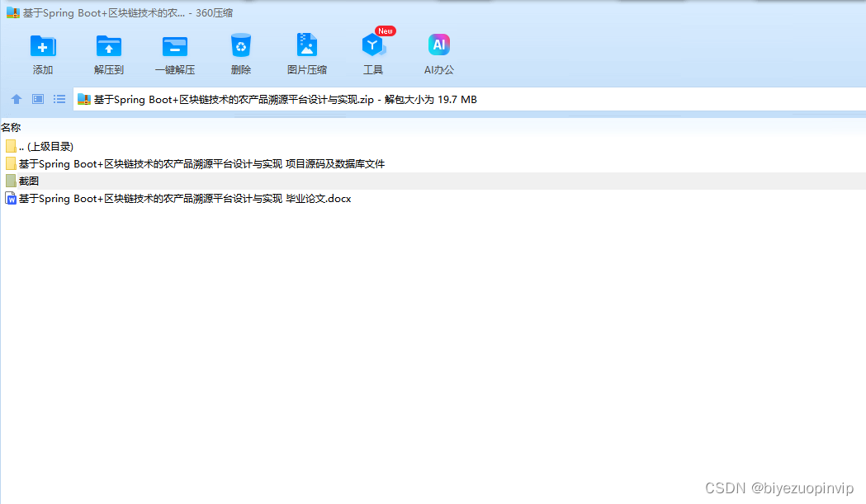Open the 工具 (Tools) icon
The height and width of the screenshot is (504, 866).
pyautogui.click(x=373, y=45)
